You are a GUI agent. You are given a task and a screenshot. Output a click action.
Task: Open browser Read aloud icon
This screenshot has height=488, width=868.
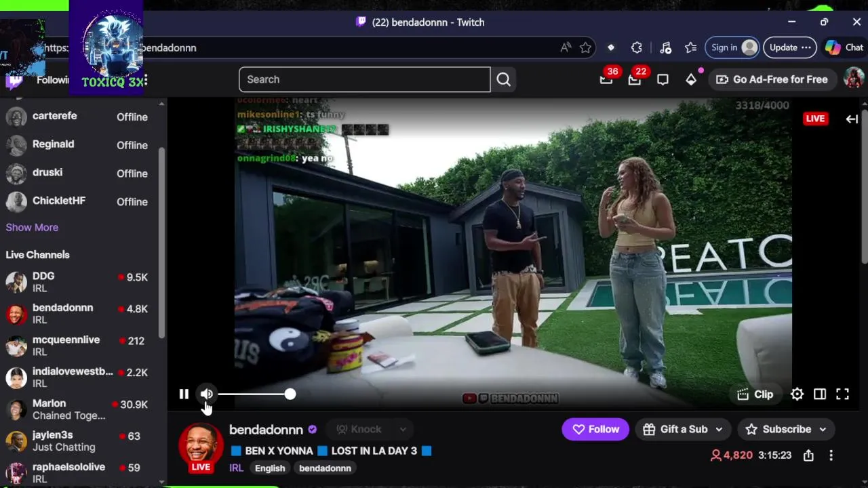[x=565, y=47]
